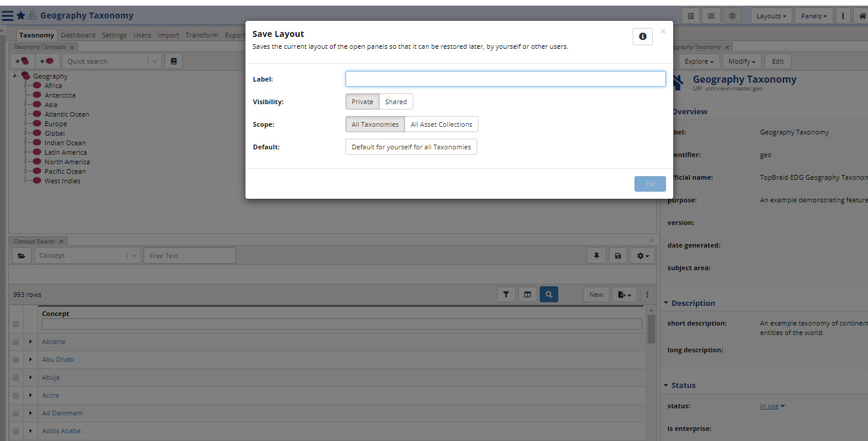Select the All Asset Collections scope

(441, 124)
